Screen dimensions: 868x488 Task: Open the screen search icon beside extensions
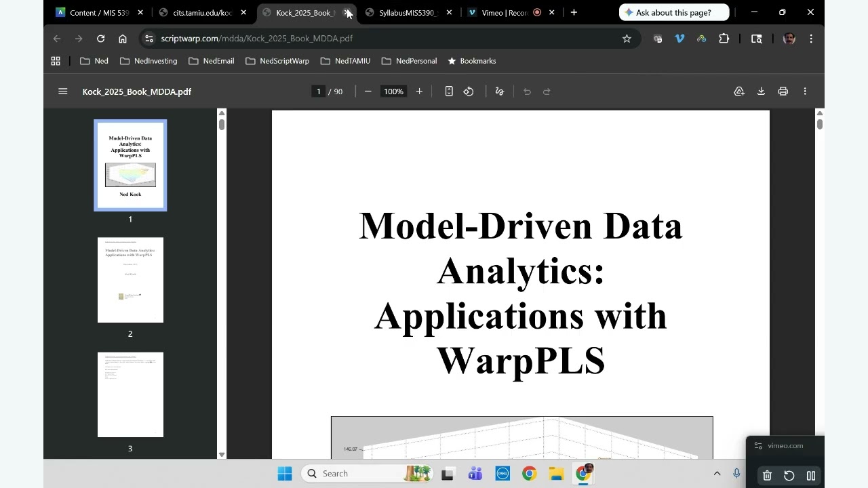(757, 39)
